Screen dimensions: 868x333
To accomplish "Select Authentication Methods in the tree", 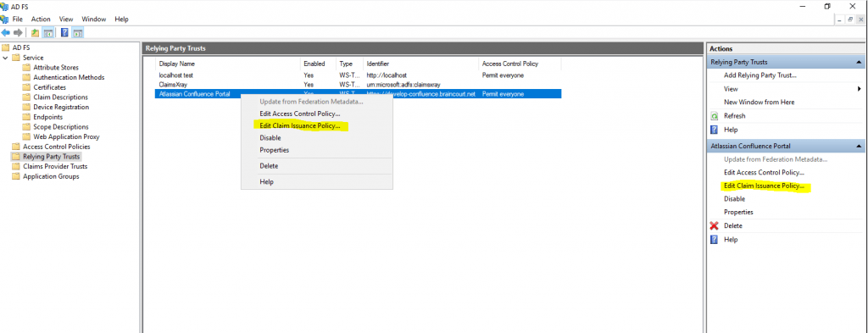I will [69, 77].
